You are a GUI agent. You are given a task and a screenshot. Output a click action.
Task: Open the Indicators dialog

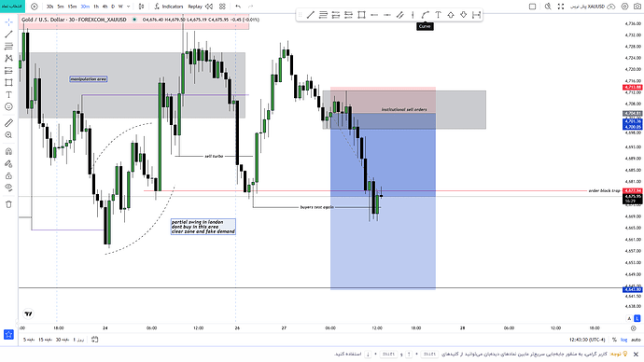pos(169,7)
